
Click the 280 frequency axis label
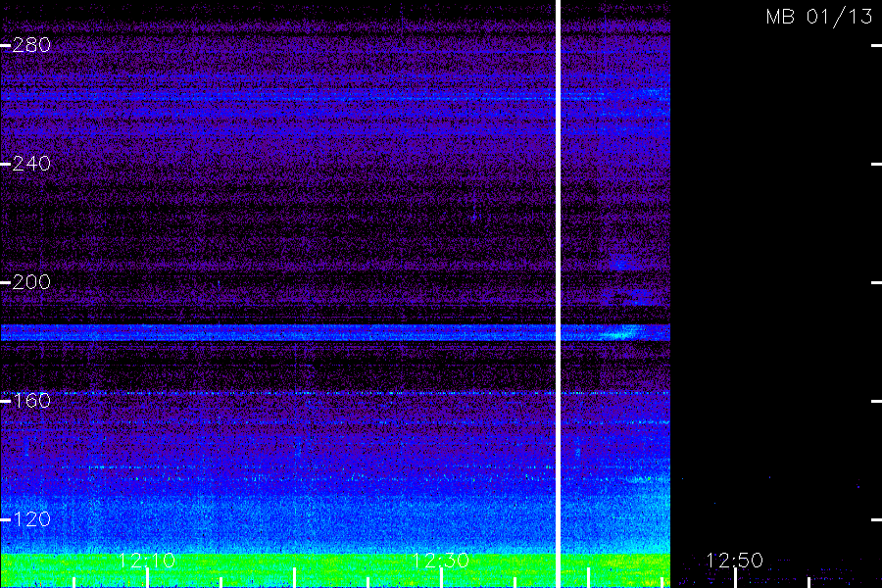click(31, 45)
